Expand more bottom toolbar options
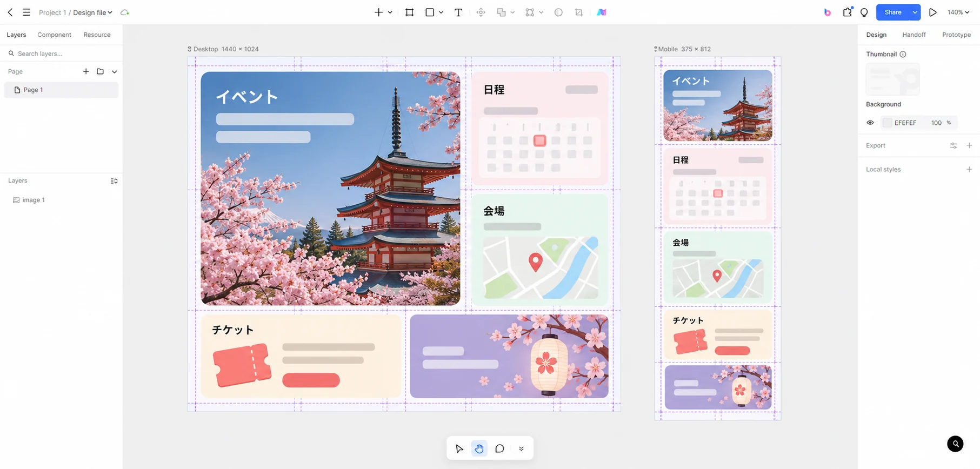This screenshot has width=980, height=469. point(521,448)
